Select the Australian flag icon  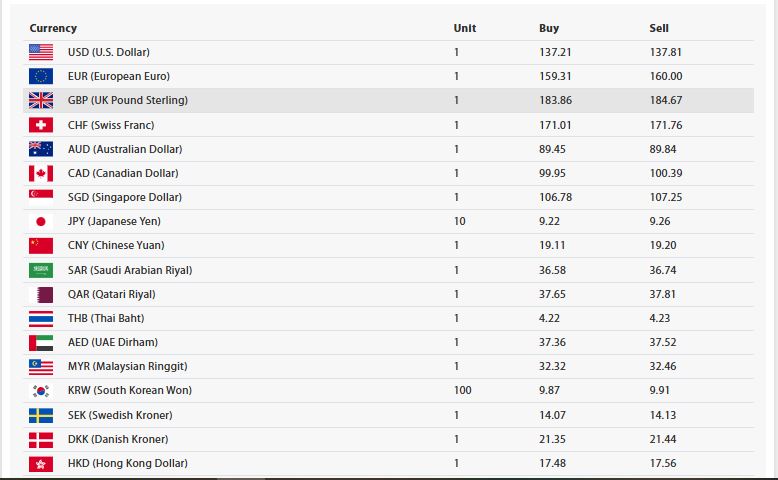[x=41, y=149]
